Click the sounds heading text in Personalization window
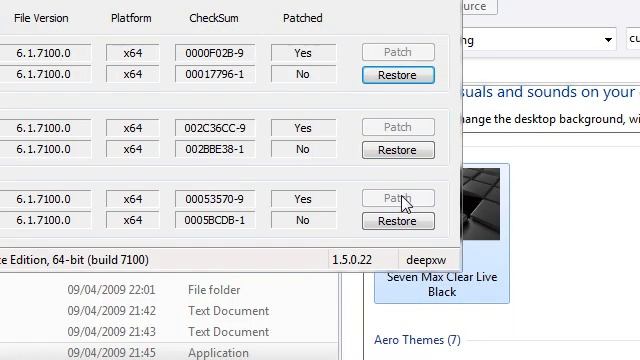The width and height of the screenshot is (640, 360). click(547, 92)
